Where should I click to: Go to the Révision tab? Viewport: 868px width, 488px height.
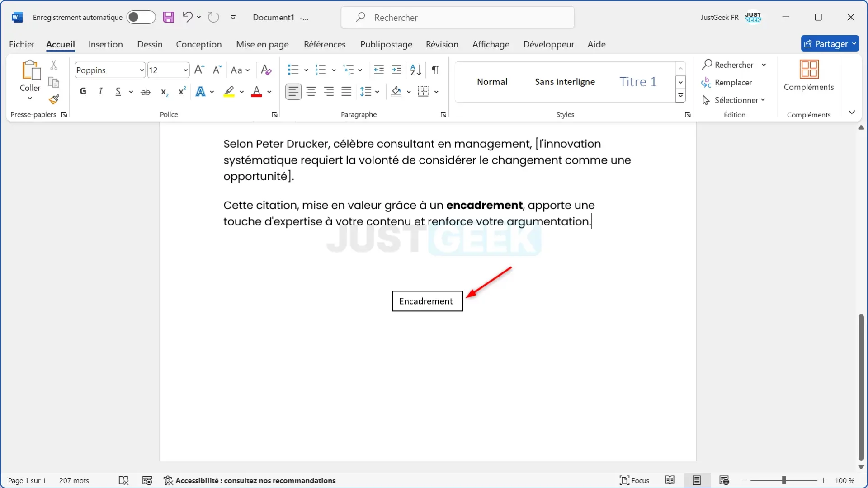[442, 44]
